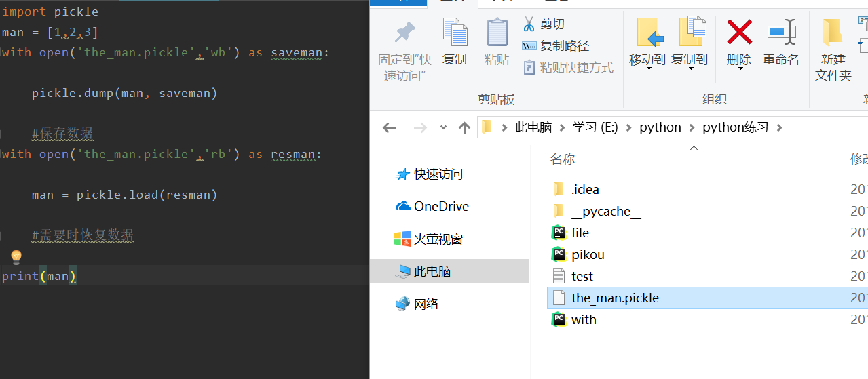
Task: Select 快速访问 in navigation pane
Action: tap(430, 174)
